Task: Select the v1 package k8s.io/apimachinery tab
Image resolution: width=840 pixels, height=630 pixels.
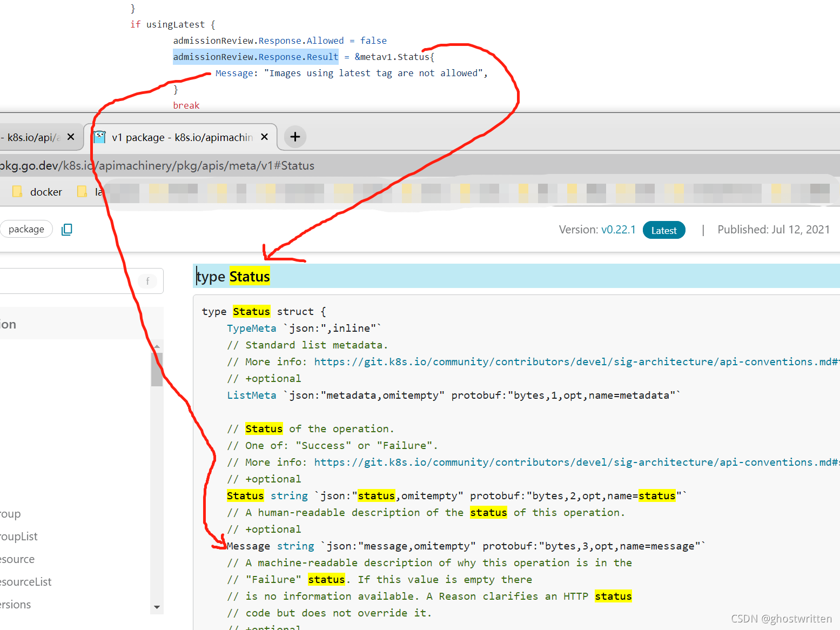Action: [x=180, y=137]
